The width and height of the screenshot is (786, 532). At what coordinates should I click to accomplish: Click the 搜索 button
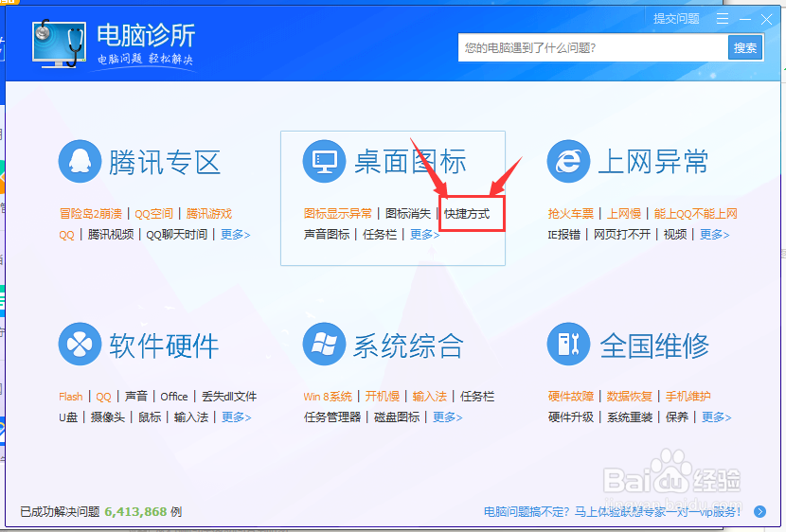tap(745, 47)
